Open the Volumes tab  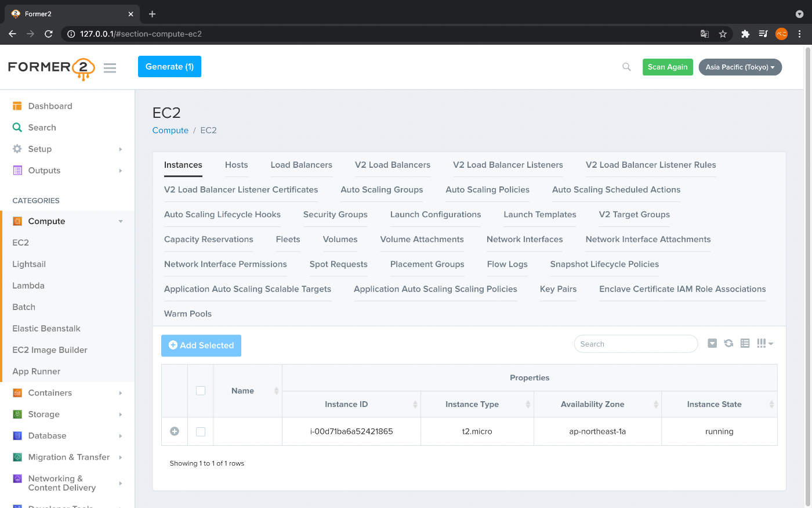tap(340, 239)
